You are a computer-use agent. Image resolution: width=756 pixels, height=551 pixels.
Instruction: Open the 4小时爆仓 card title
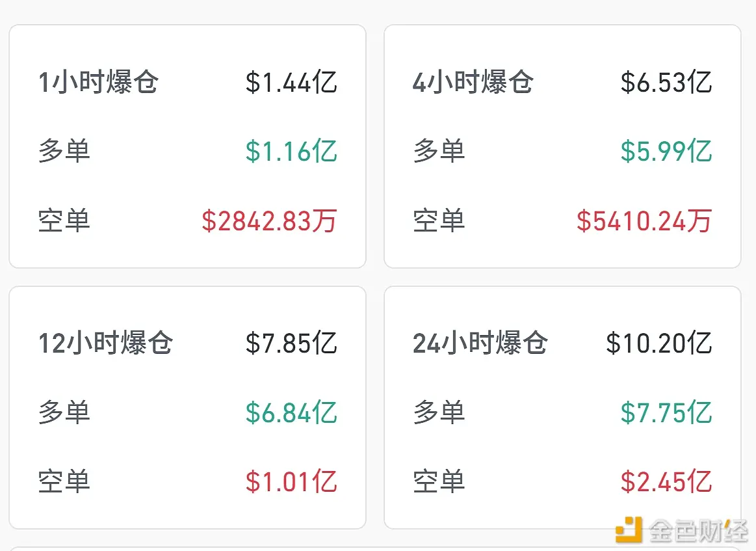[x=473, y=82]
